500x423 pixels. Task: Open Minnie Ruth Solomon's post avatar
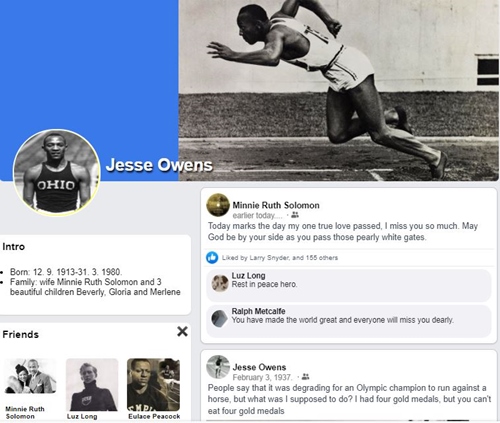coord(218,205)
